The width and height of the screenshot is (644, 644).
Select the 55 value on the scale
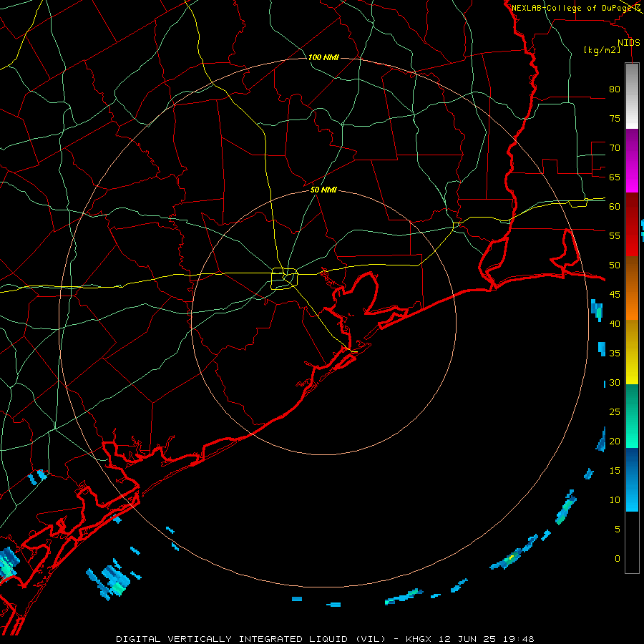click(615, 235)
